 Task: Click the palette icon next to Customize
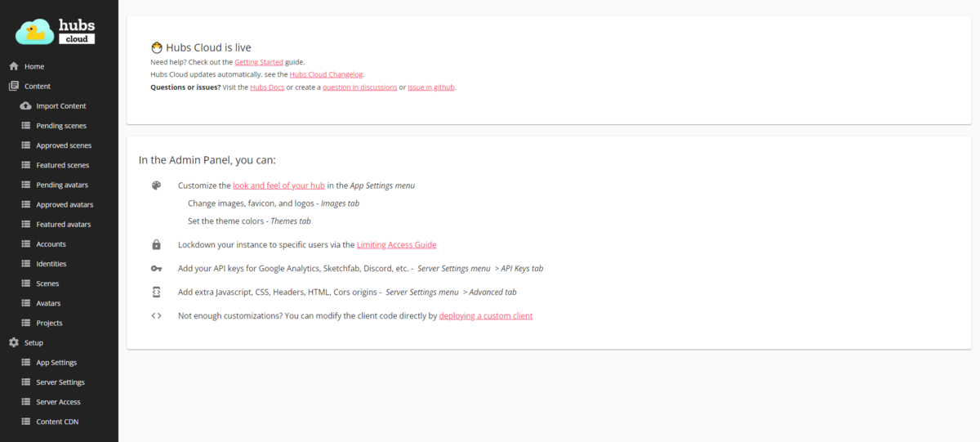156,185
